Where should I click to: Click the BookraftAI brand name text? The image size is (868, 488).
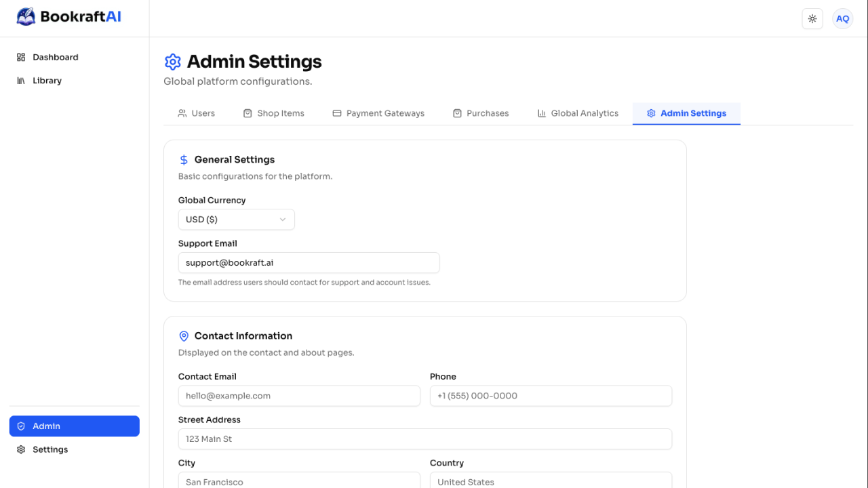(x=81, y=17)
